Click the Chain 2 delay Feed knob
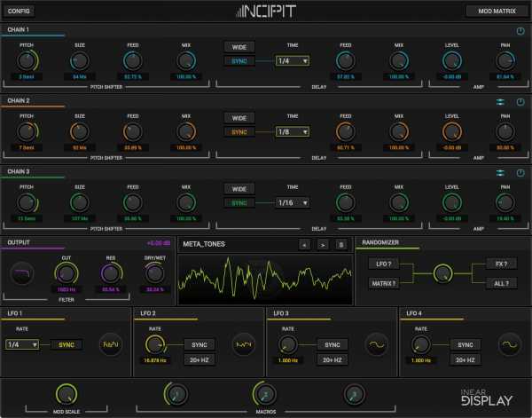This screenshot has height=418, width=532. (x=346, y=131)
